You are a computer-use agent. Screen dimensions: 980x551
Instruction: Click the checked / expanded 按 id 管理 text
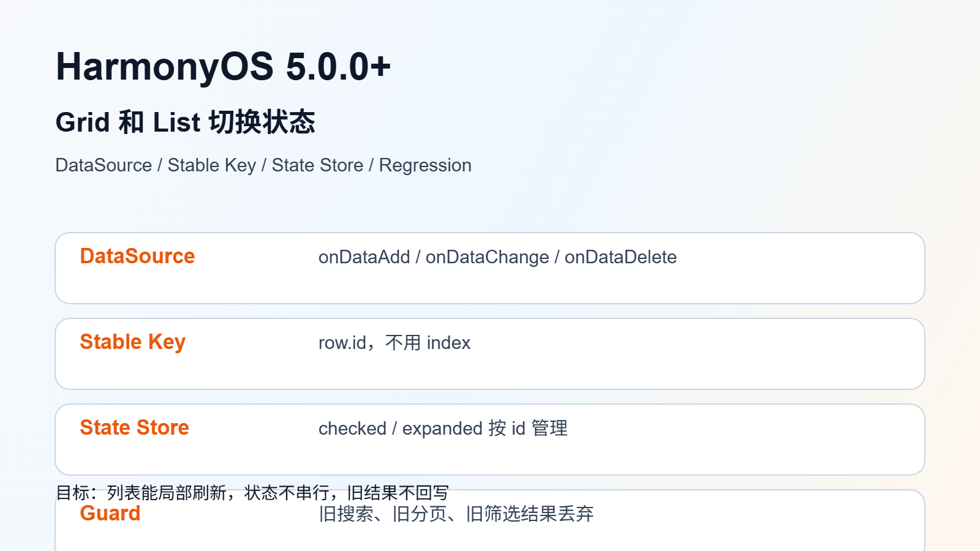tap(443, 429)
